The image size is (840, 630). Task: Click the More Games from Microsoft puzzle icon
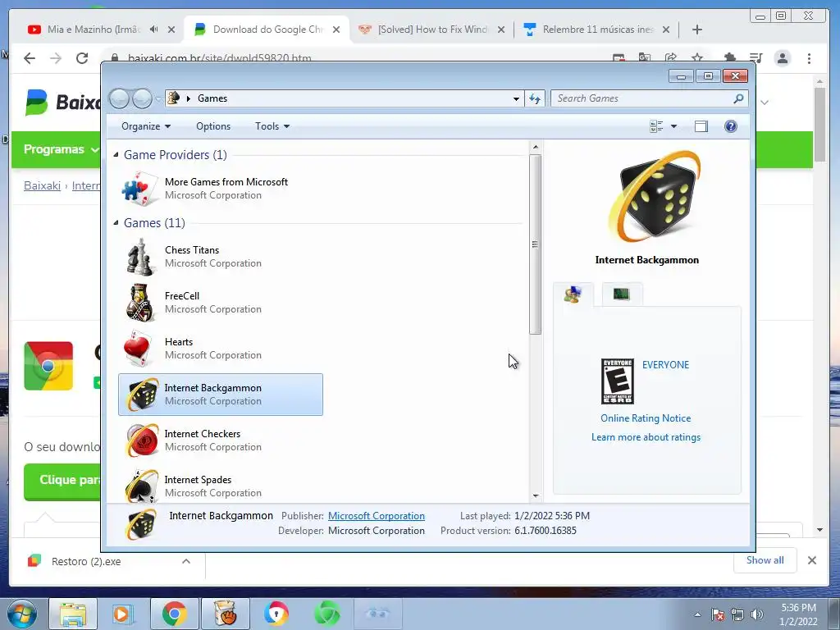pos(140,189)
